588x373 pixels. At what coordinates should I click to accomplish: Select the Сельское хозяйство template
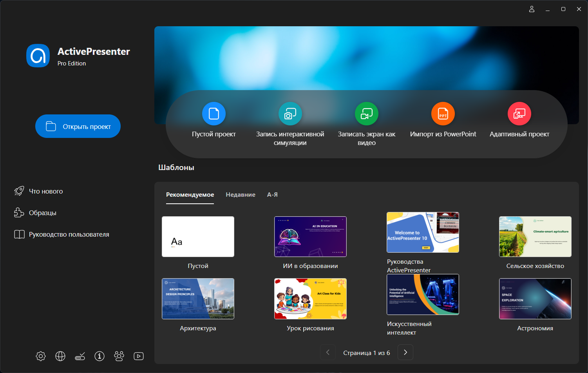click(x=535, y=237)
